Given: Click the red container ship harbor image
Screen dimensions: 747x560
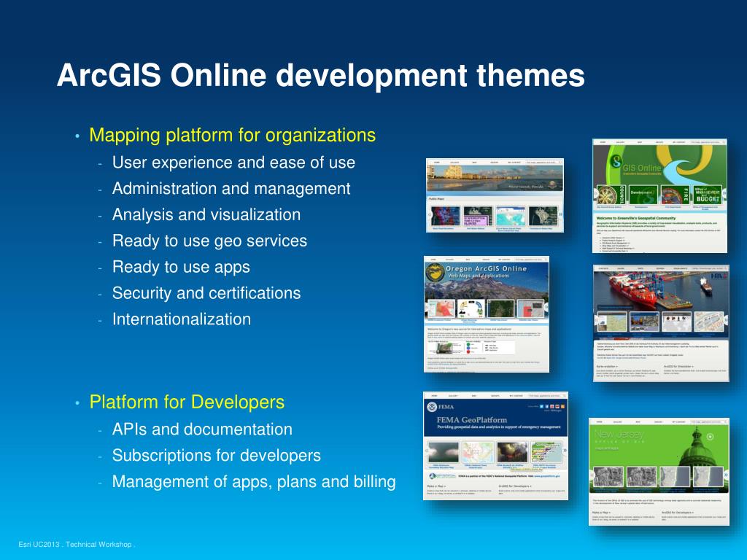Looking at the screenshot, I should [x=661, y=290].
